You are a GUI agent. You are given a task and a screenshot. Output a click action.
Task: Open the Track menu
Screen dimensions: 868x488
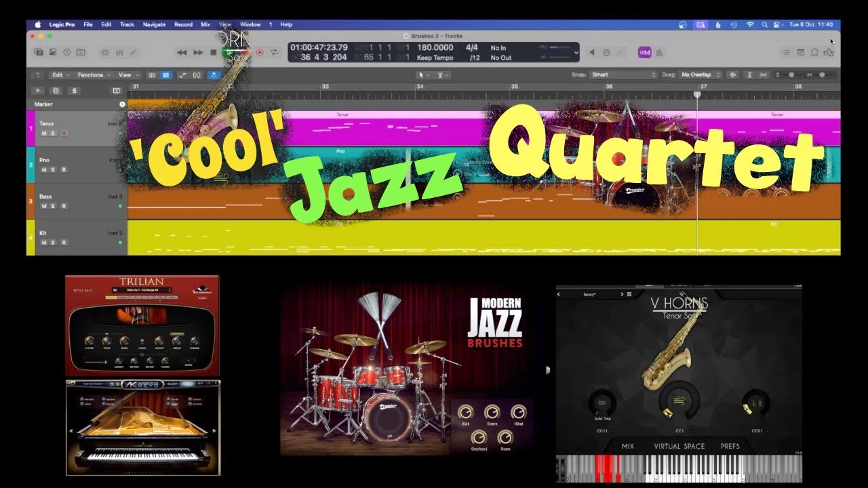[x=127, y=24]
